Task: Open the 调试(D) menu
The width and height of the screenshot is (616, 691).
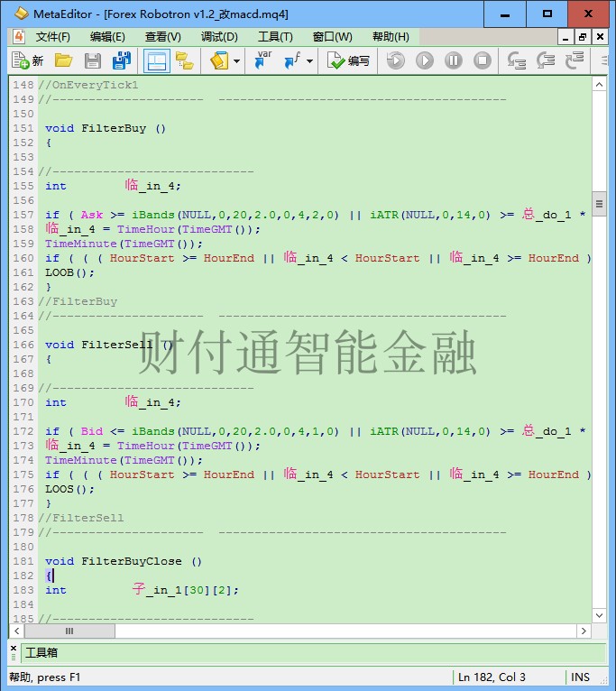Action: 219,37
